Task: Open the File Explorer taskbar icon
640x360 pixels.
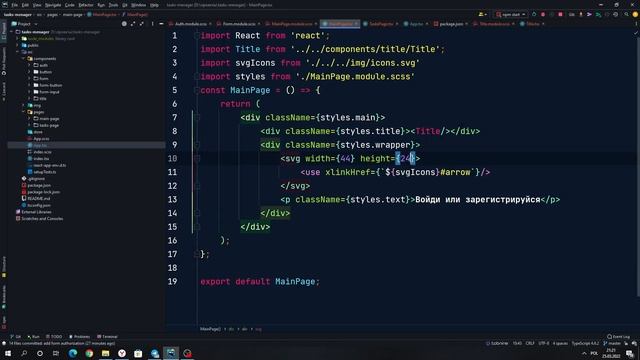Action: [x=105, y=353]
